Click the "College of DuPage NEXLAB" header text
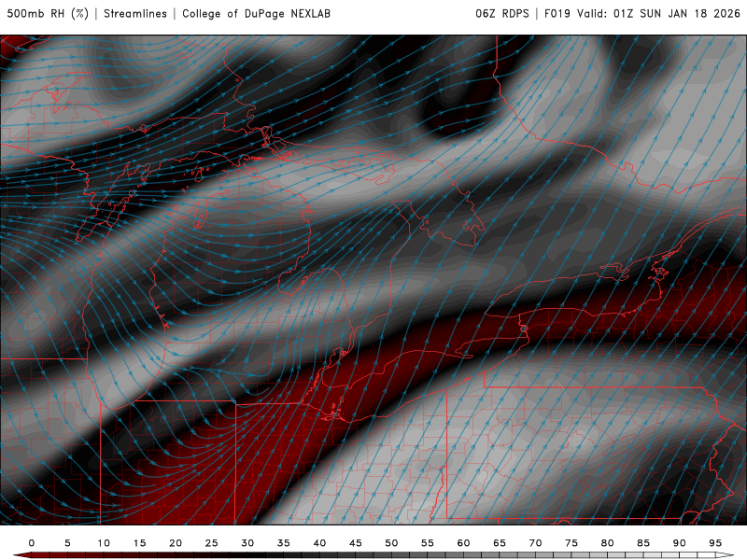This screenshot has height=560, width=747. 256,14
